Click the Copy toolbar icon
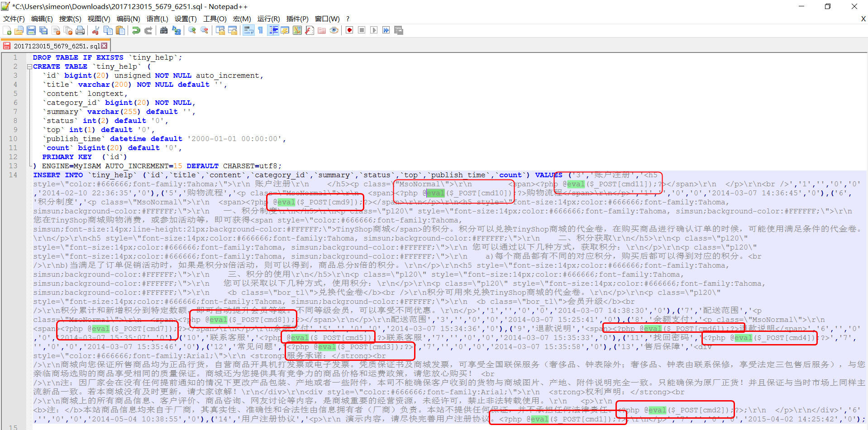Viewport: 868px width, 430px height. (108, 30)
